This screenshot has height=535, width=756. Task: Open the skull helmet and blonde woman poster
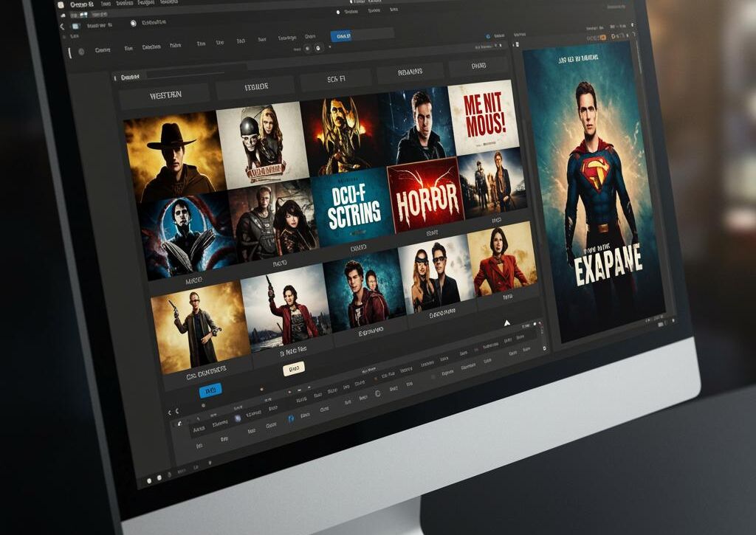(x=263, y=145)
